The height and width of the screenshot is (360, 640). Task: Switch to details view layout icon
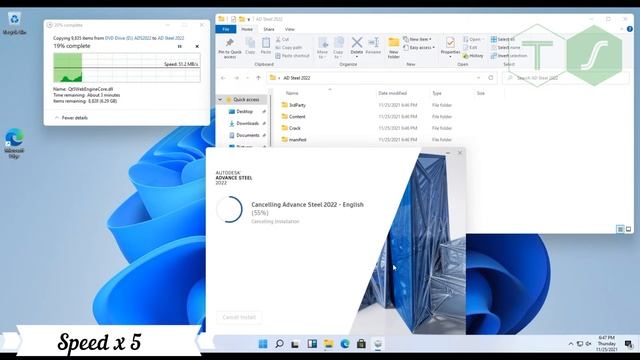[620, 229]
